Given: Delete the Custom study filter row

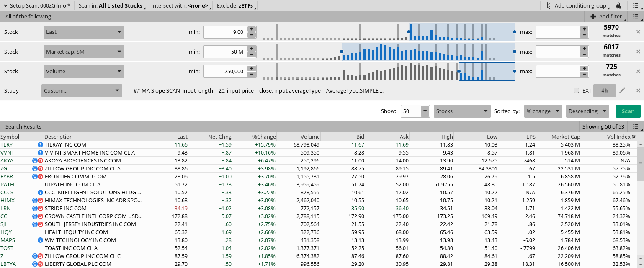Looking at the screenshot, I should 638,90.
